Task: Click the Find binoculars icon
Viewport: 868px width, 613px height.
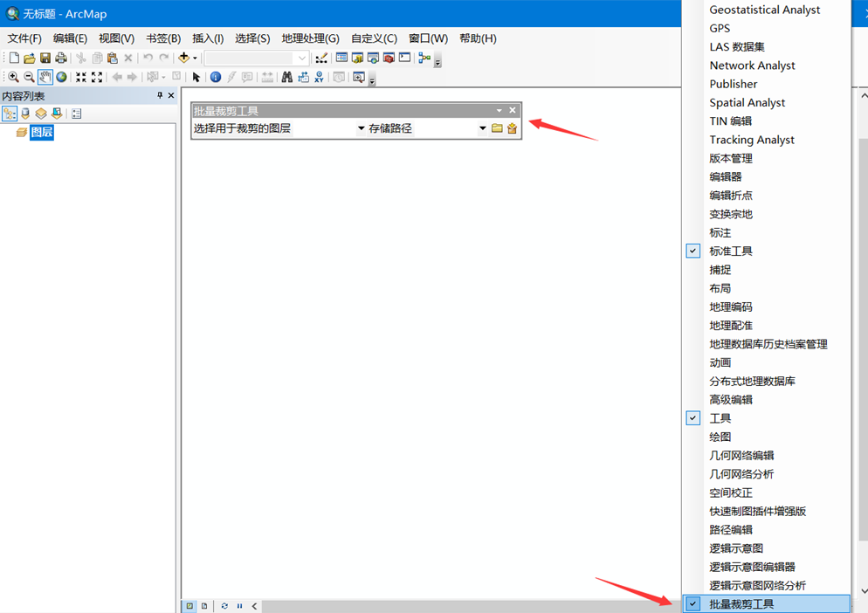Action: (x=286, y=77)
